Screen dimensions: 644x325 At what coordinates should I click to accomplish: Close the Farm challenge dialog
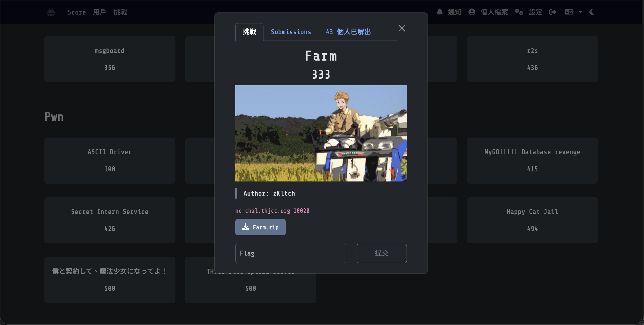tap(402, 28)
